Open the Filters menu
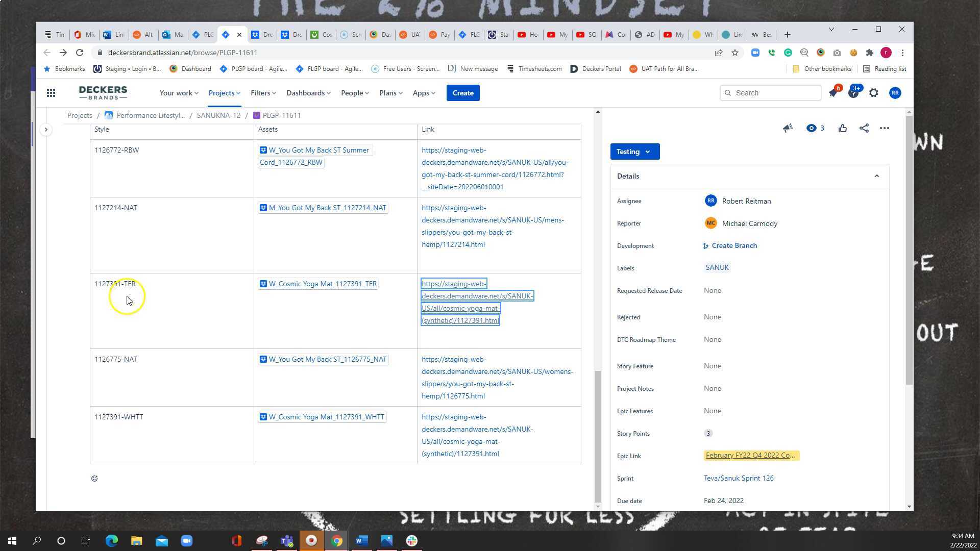The width and height of the screenshot is (980, 551). 263,93
